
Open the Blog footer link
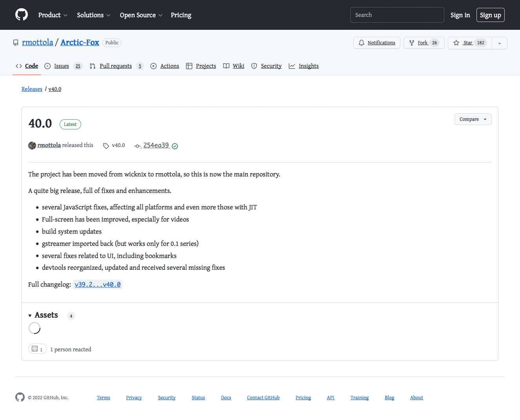pos(389,398)
